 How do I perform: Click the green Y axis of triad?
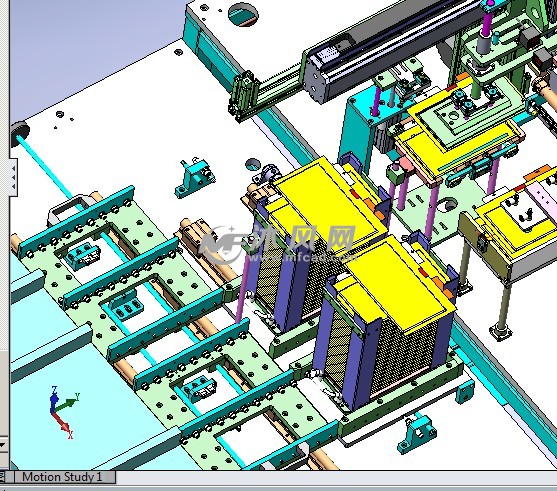click(x=67, y=403)
